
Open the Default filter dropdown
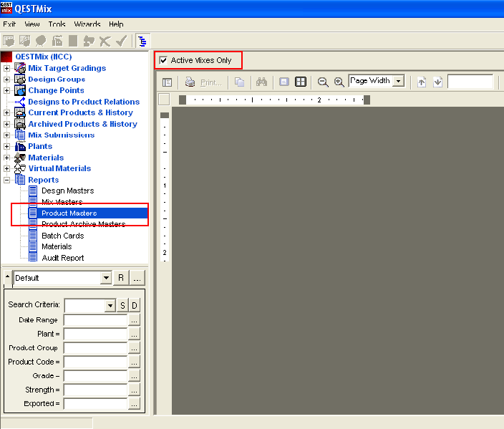click(106, 278)
